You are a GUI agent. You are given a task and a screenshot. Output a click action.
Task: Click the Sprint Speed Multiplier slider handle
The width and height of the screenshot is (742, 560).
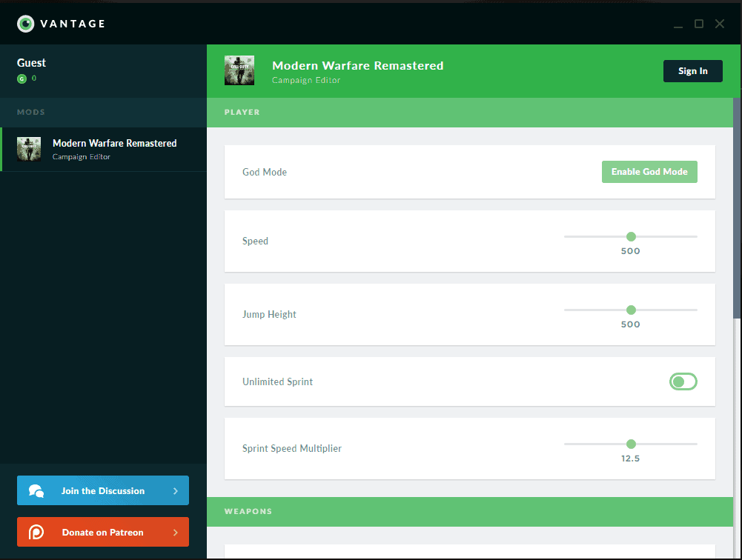[632, 444]
